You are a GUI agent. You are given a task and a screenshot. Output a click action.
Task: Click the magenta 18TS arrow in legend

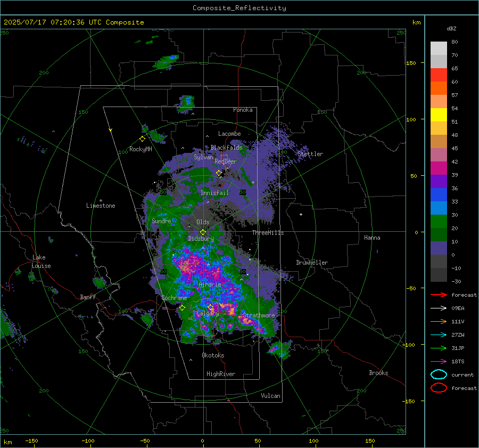point(439,362)
